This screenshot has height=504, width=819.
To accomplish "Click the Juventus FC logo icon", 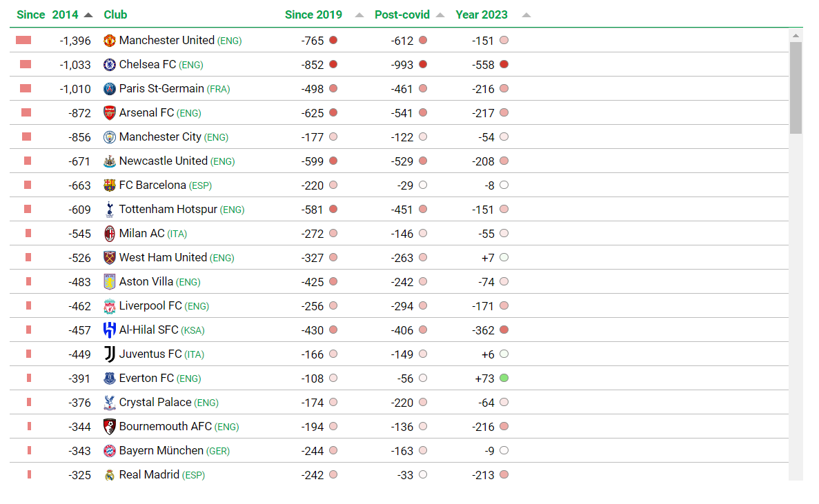I will coord(109,354).
